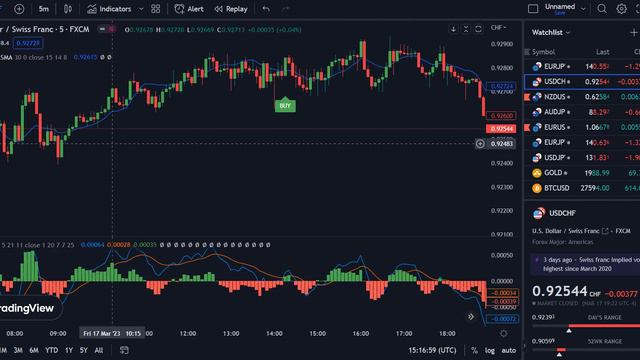Set the date range to YTD
This screenshot has width=640, height=360.
click(x=51, y=350)
